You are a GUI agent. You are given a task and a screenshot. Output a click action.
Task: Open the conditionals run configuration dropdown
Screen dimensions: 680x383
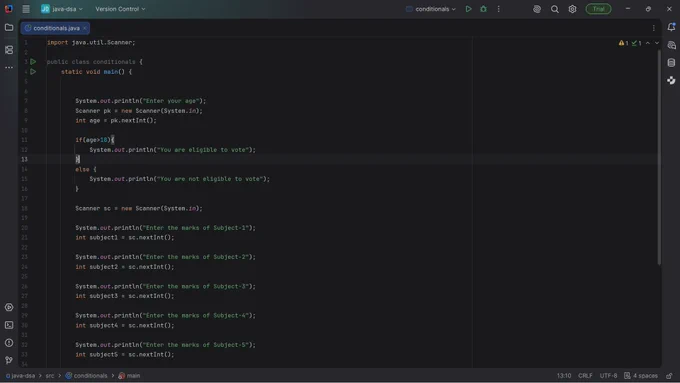431,9
